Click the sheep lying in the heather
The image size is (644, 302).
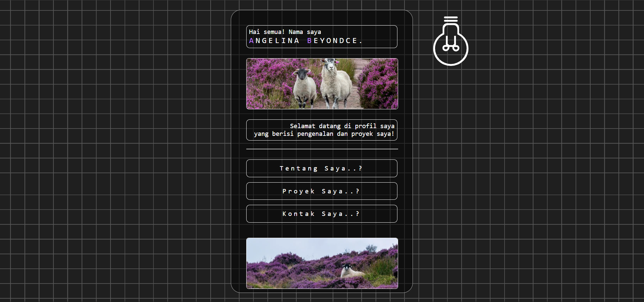tap(349, 270)
